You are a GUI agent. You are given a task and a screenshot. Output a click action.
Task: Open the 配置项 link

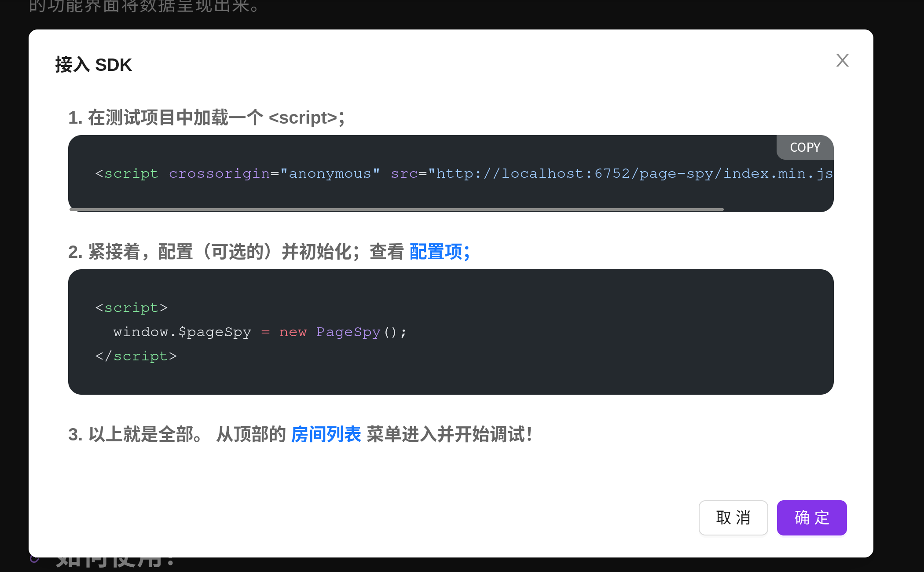pos(440,252)
